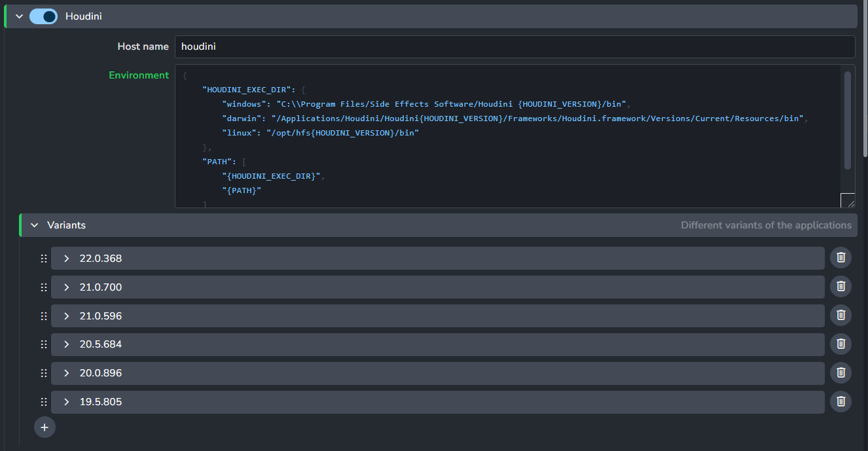Screen dimensions: 868x451
Task: Click the "{PATH}" value in Environment
Action: click(242, 190)
